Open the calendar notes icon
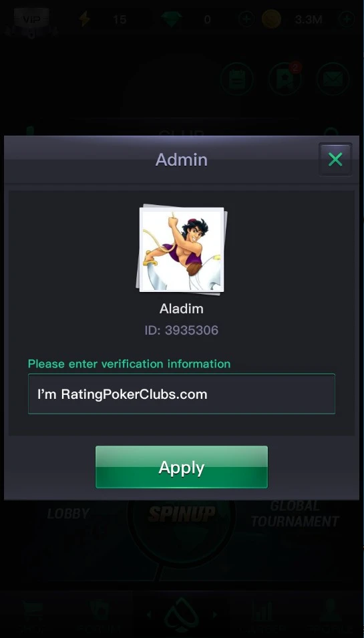 (236, 79)
